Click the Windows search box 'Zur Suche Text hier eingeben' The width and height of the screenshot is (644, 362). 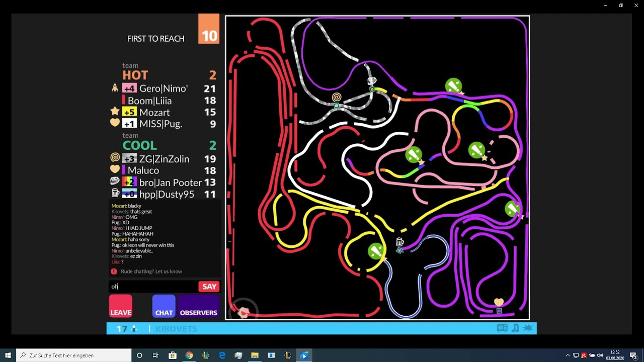74,355
